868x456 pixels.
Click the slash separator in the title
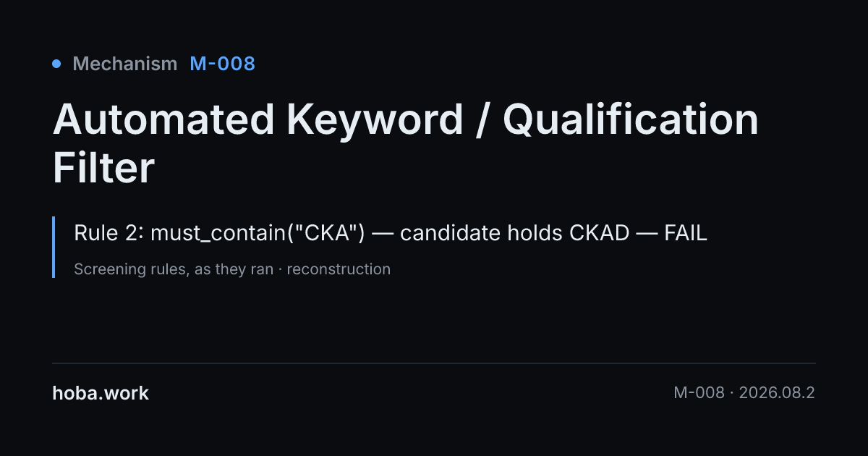click(483, 120)
